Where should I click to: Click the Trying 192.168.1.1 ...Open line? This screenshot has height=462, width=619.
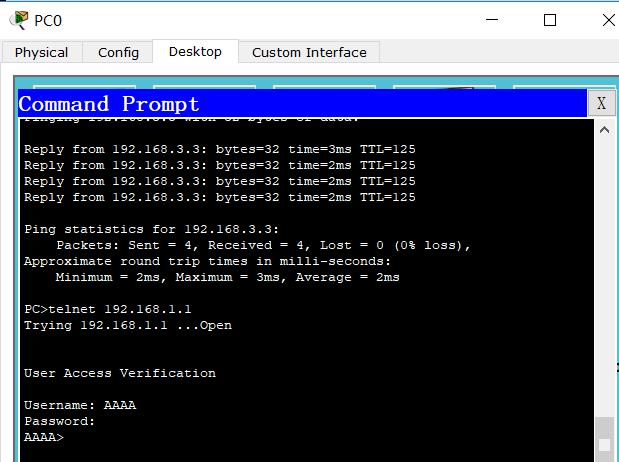point(128,325)
